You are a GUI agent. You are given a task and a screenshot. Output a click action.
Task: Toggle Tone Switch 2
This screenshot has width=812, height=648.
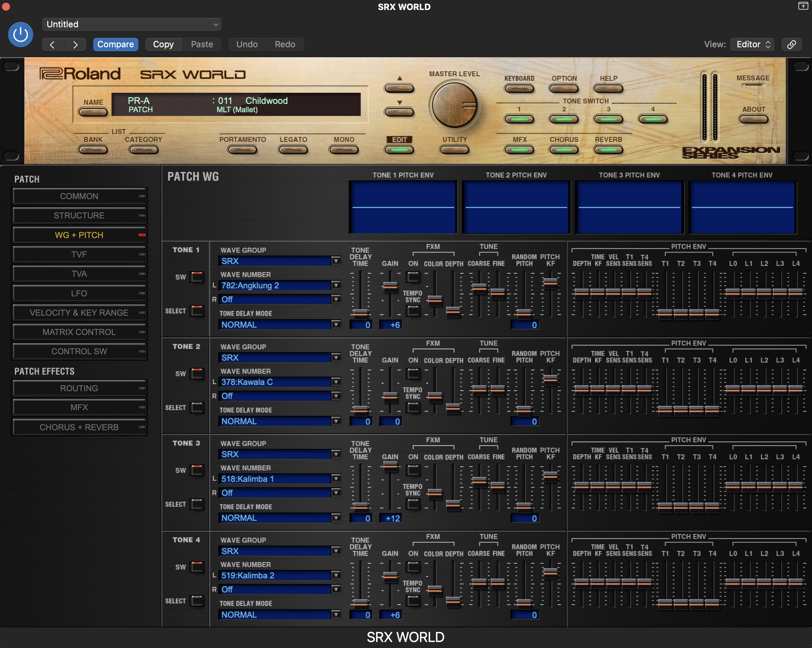coord(564,120)
